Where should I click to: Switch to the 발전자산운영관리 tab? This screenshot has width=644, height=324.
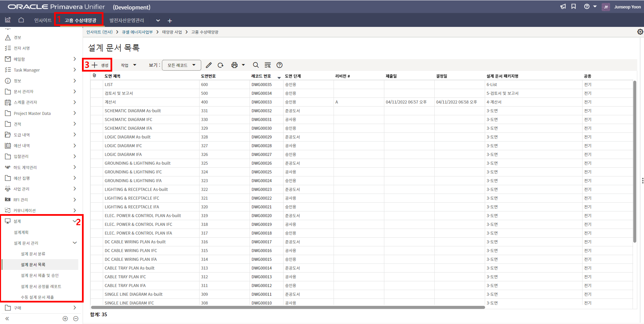(x=127, y=21)
